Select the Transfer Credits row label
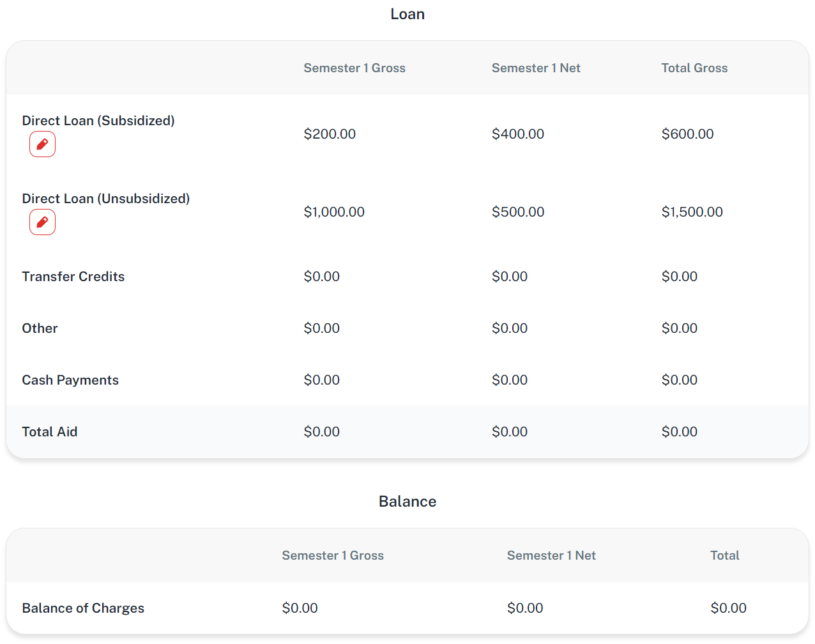 (x=73, y=277)
